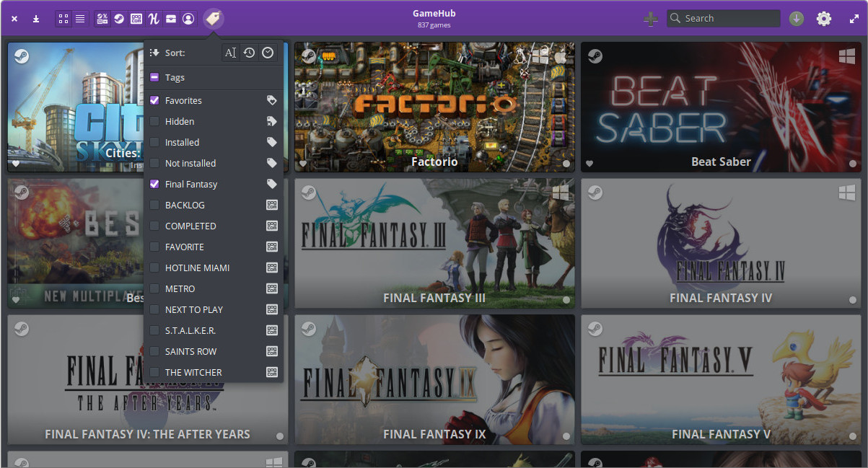Click heart icon on Factorio card

pyautogui.click(x=303, y=164)
